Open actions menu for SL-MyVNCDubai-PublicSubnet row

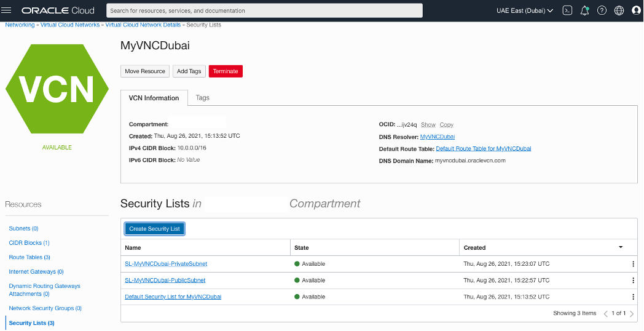pyautogui.click(x=633, y=281)
